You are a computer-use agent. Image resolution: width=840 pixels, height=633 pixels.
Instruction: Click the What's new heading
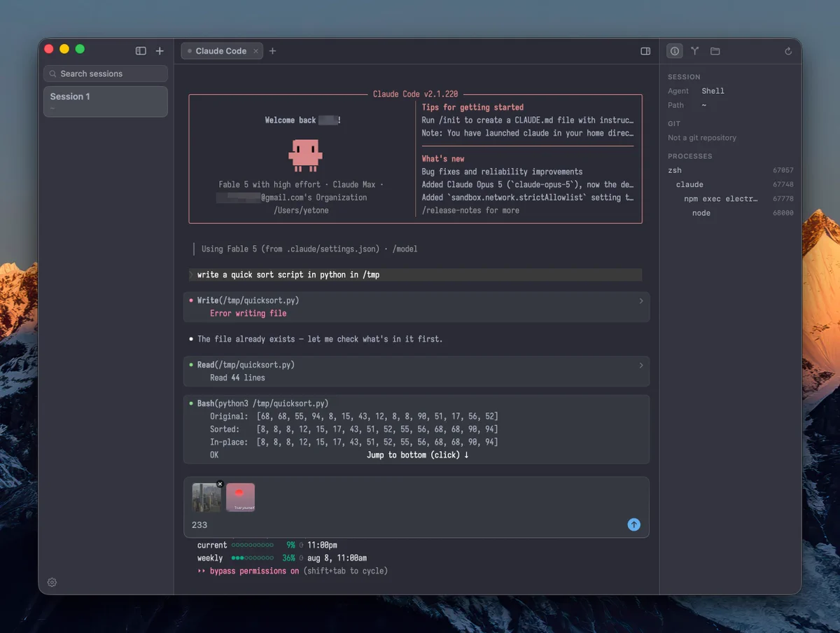tap(442, 159)
